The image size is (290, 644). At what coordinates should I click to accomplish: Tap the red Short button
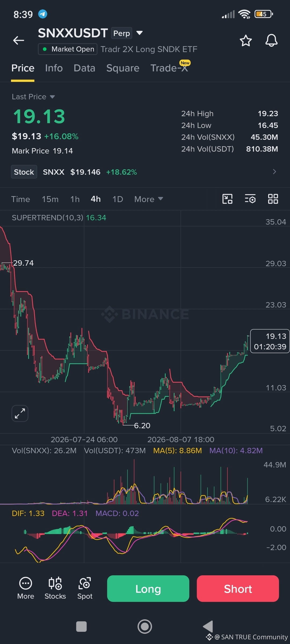[238, 589]
